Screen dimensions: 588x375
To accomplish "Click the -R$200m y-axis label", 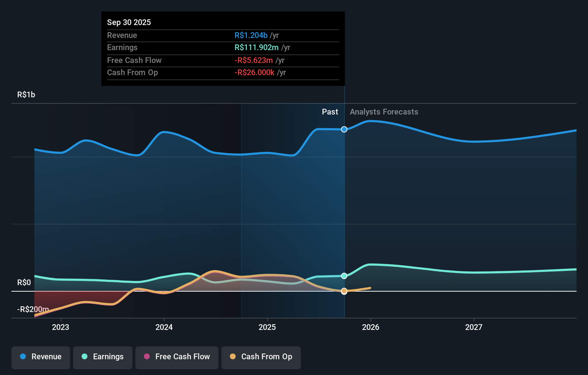I will 33,310.
